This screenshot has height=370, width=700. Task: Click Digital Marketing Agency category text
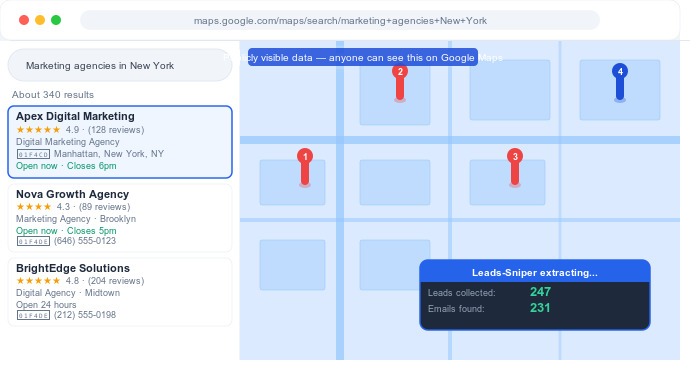68,142
